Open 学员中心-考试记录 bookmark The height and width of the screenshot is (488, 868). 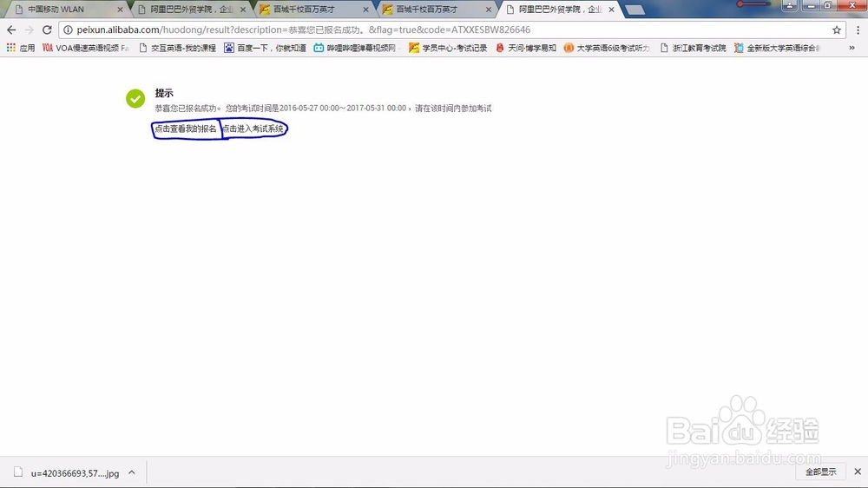coord(448,48)
